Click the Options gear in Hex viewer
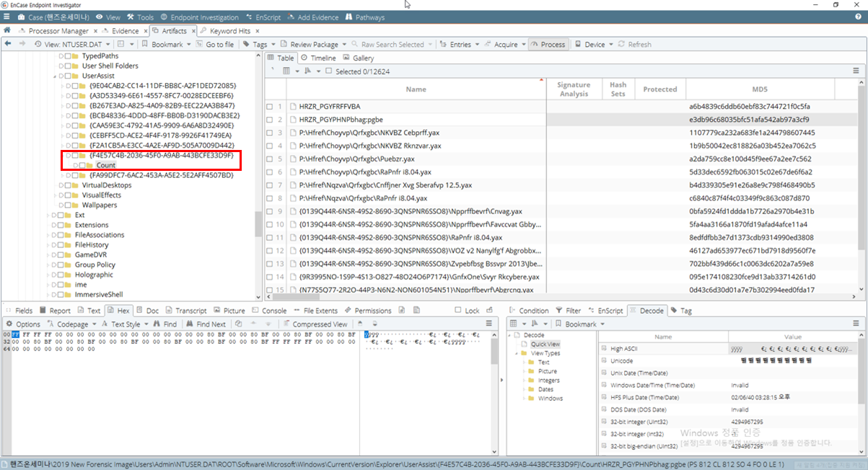868x470 pixels. [23, 324]
